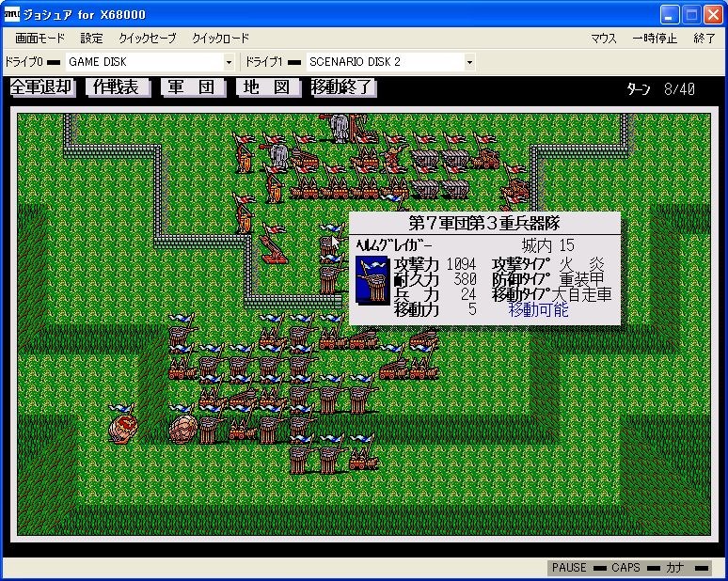Open the 画面モード menu
728x581 pixels.
click(x=40, y=38)
